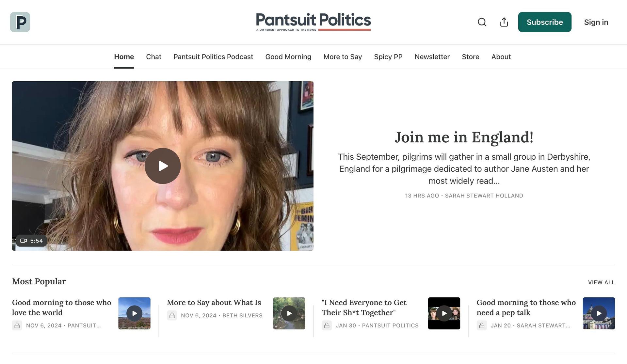This screenshot has width=627, height=364.
Task: Click lock icon beside Jan 30 Pantsuit Politics
Action: pyautogui.click(x=327, y=325)
